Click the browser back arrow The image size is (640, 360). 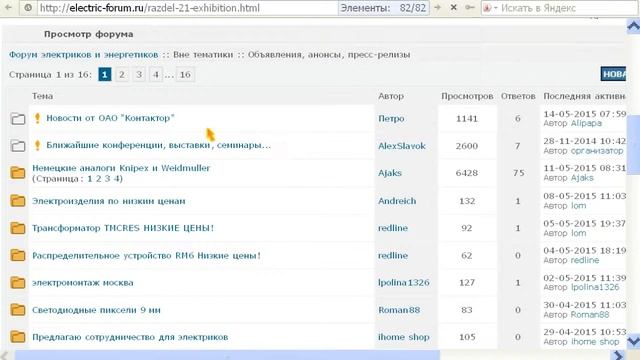(8, 7)
